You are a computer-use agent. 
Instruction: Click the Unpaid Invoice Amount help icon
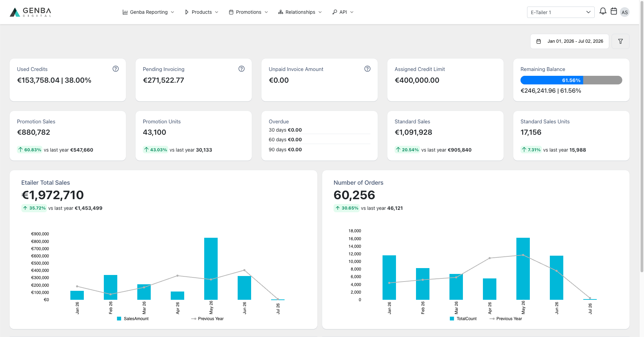(x=367, y=69)
